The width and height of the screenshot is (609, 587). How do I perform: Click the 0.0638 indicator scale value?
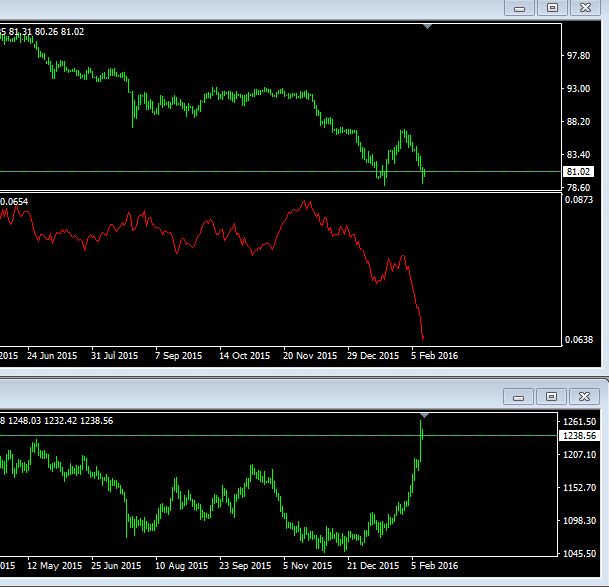579,340
